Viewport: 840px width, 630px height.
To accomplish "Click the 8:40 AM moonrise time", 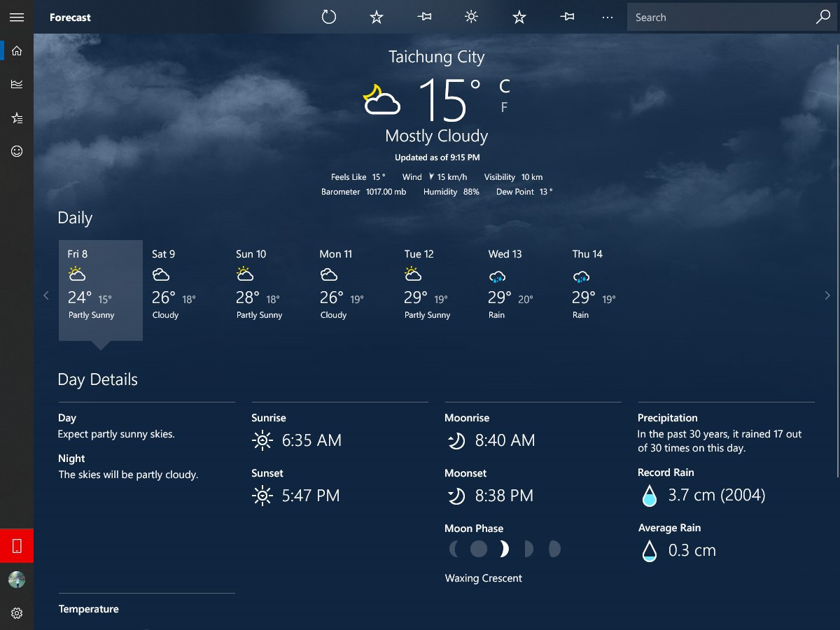I will pyautogui.click(x=505, y=440).
